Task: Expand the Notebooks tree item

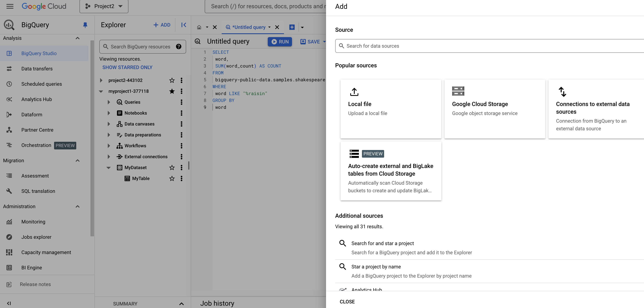Action: 108,113
